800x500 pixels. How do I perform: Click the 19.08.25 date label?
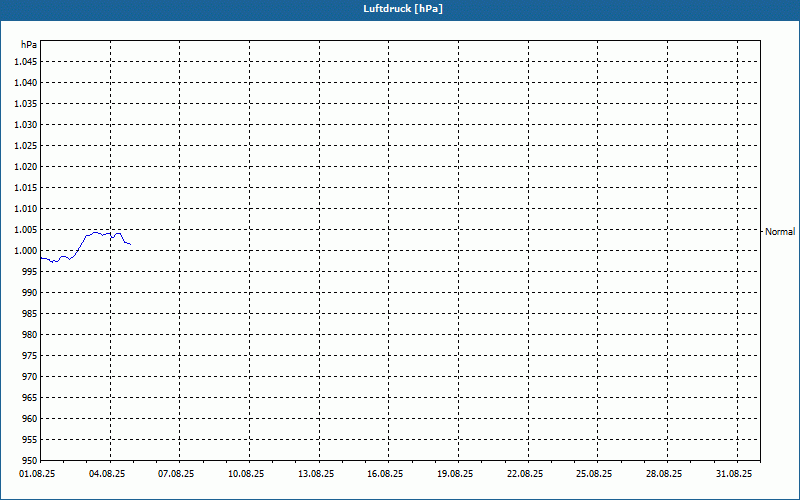point(456,474)
